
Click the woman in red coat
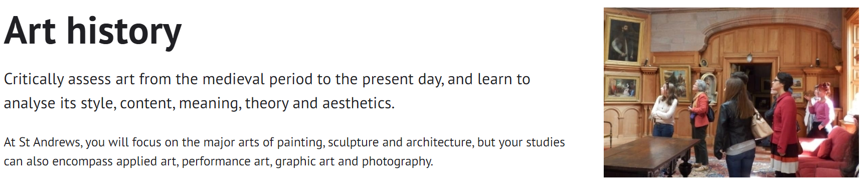point(784,123)
